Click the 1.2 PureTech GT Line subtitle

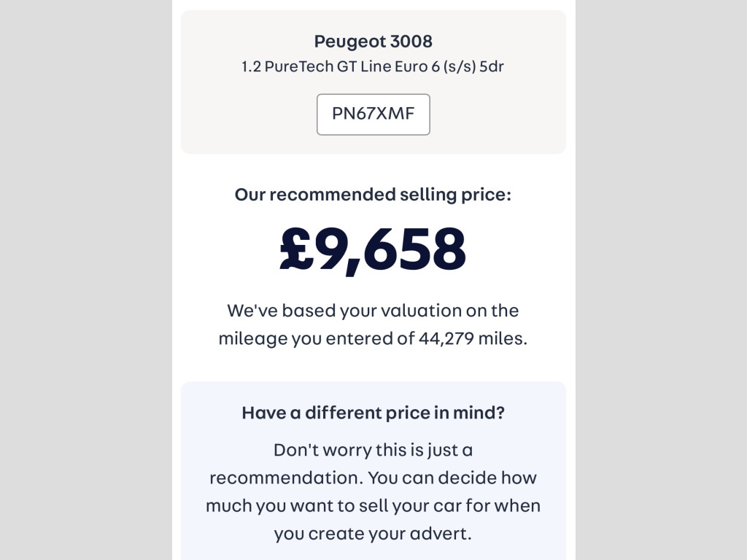[373, 67]
